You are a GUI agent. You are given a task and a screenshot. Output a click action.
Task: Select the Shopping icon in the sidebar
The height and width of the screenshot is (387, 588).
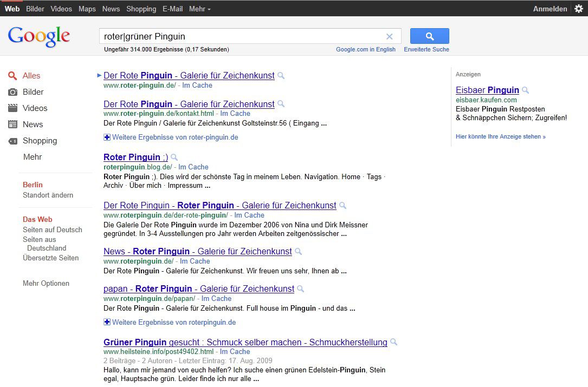pos(14,141)
